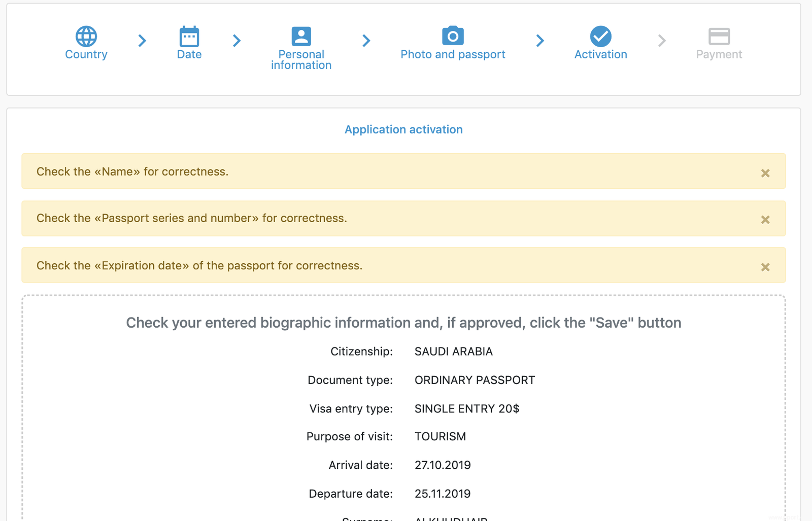Click the chevron between Date and Personal information
812x521 pixels.
[x=236, y=41]
